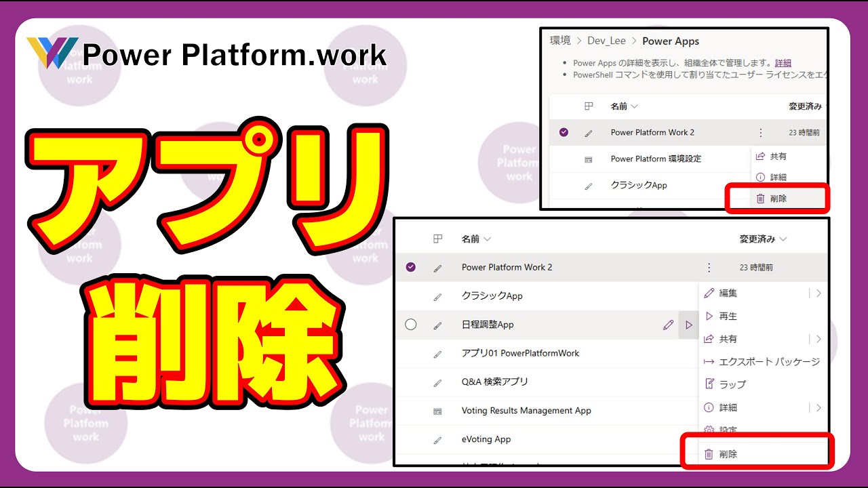Screen dimensions: 868x488
Task: Choose 削除 from the upper context menu
Action: point(778,199)
